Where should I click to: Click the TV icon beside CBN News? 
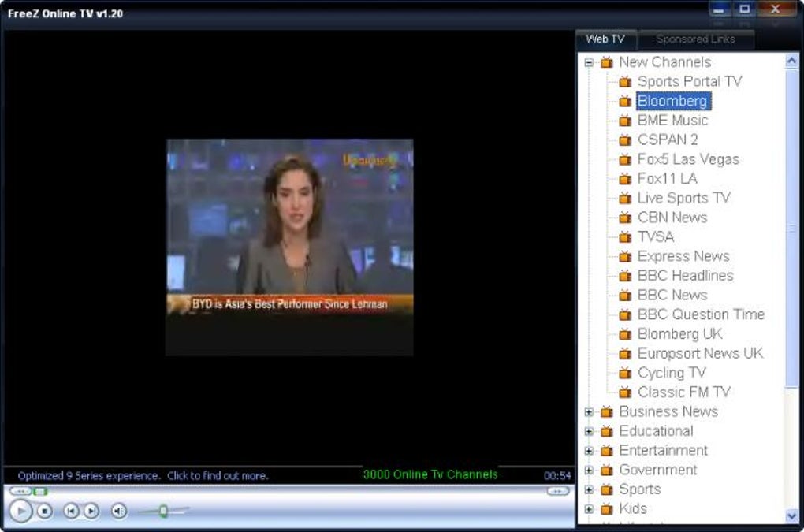[x=625, y=218]
